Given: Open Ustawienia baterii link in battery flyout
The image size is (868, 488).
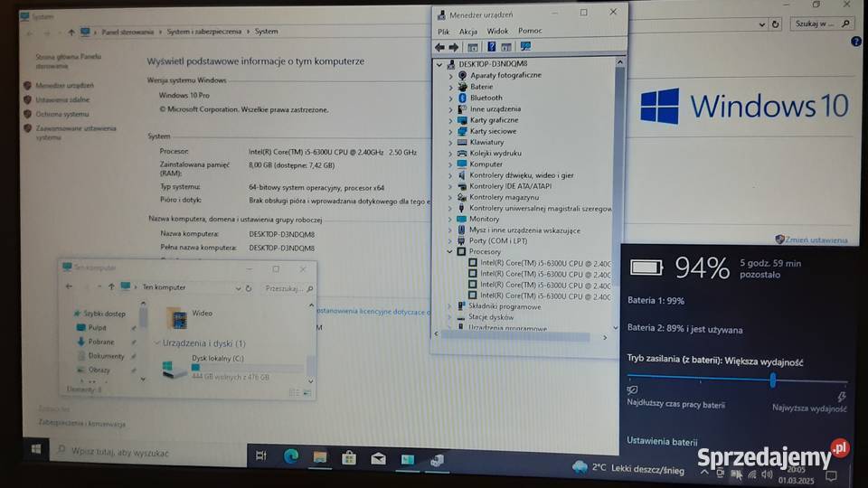Looking at the screenshot, I should (662, 442).
